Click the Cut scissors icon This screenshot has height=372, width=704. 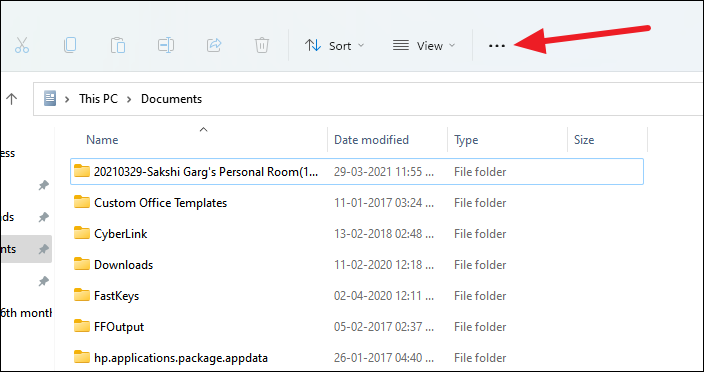pos(22,45)
